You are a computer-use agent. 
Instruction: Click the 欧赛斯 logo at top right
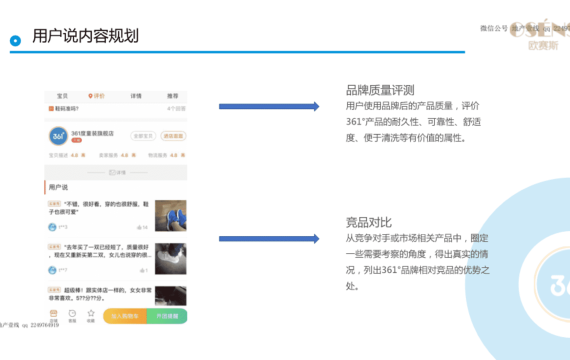coord(540,35)
